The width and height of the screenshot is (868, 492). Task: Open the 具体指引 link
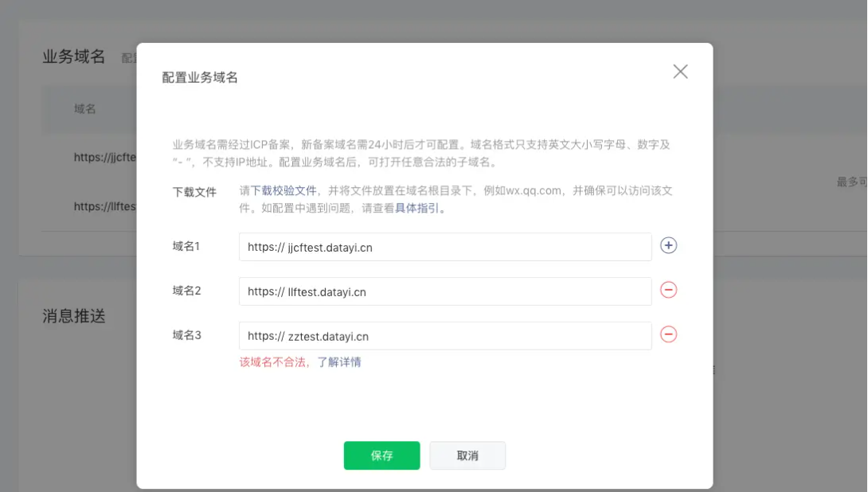pos(416,209)
